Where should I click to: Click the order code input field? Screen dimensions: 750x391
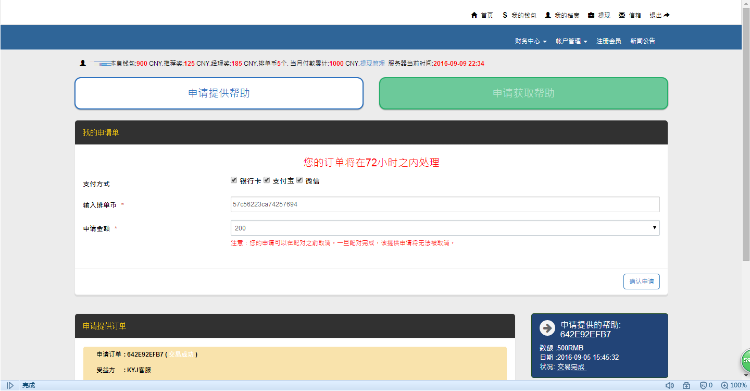445,204
